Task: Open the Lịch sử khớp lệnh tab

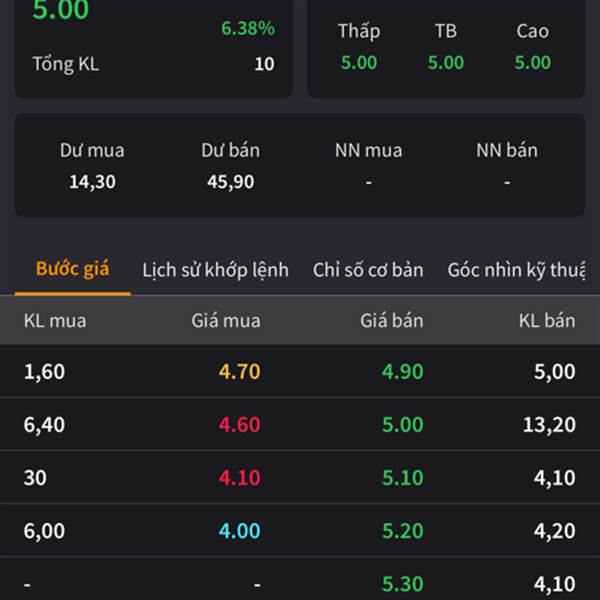Action: (215, 270)
